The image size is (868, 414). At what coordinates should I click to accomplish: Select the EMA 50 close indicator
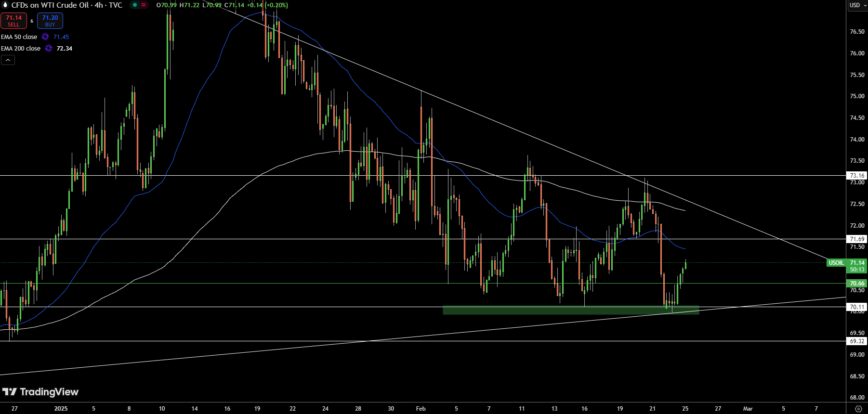tap(19, 37)
